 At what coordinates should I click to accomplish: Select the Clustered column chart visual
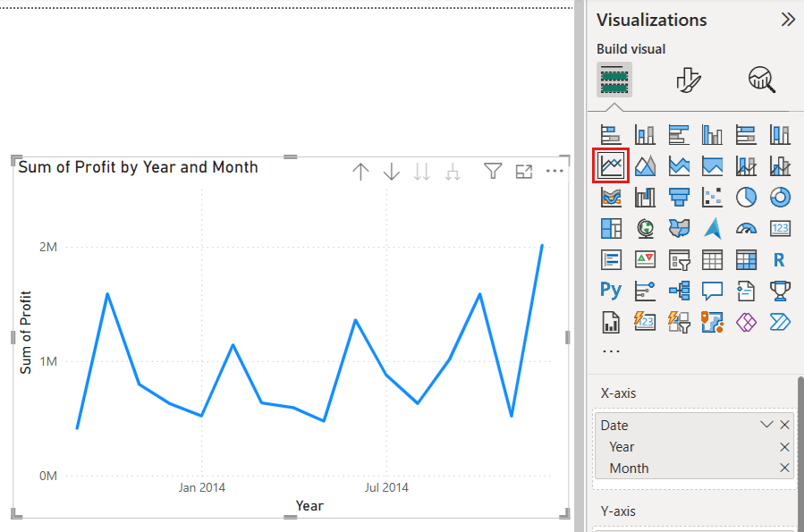(712, 135)
